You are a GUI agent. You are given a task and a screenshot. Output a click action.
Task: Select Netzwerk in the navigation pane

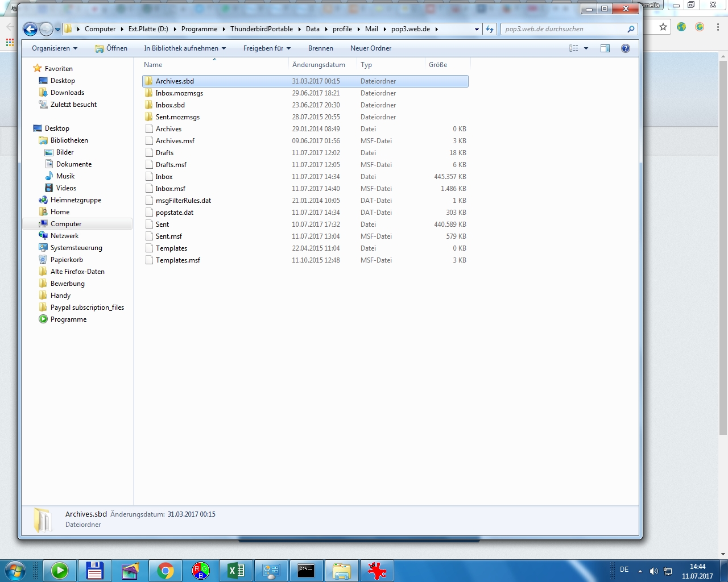coord(64,236)
